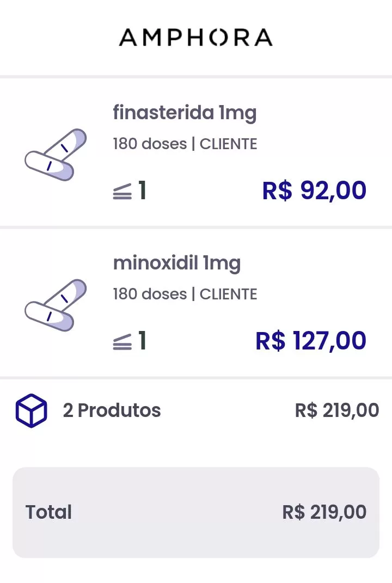Tap the R$ 219,00 amount beside Total
This screenshot has height=583, width=392.
324,512
